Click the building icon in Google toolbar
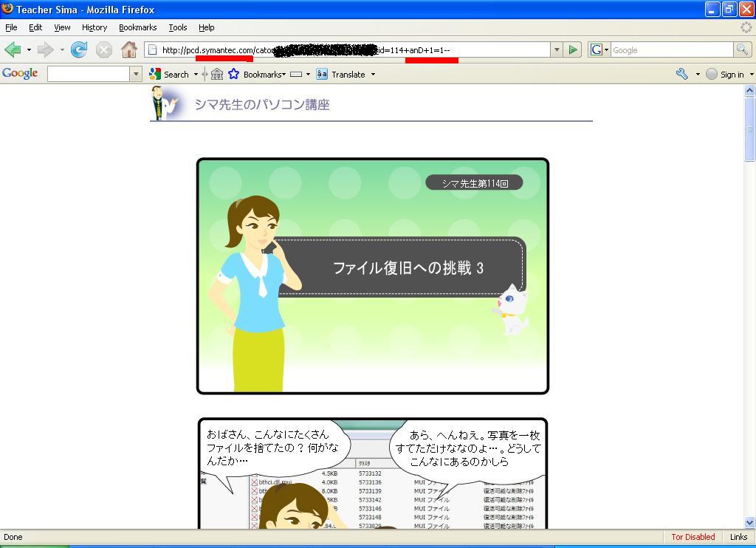The image size is (756, 548). point(217,75)
